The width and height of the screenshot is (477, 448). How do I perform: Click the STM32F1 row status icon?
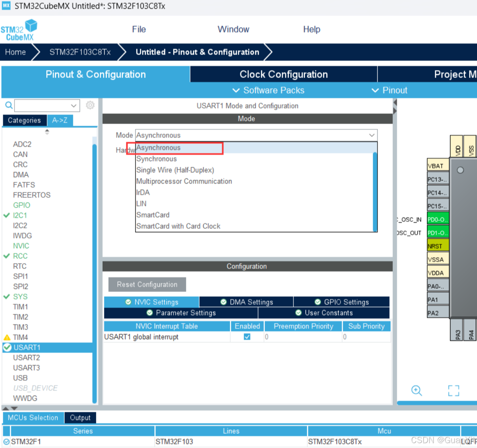[6, 442]
